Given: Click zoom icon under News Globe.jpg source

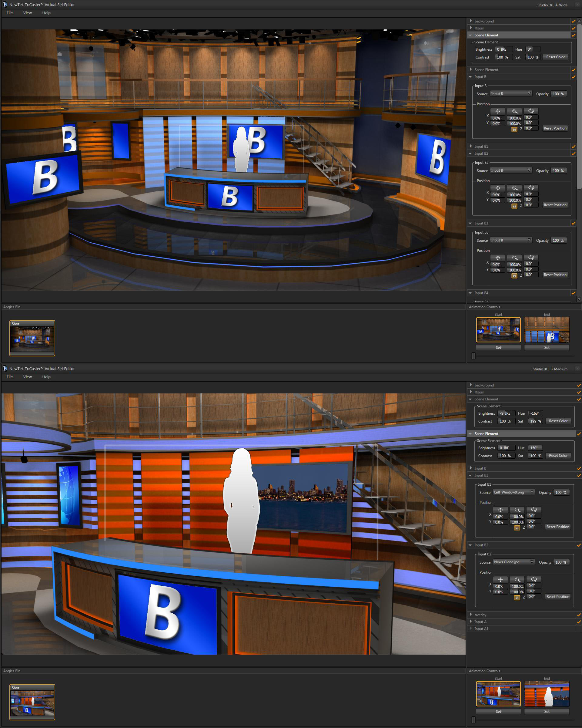Looking at the screenshot, I should pos(517,580).
